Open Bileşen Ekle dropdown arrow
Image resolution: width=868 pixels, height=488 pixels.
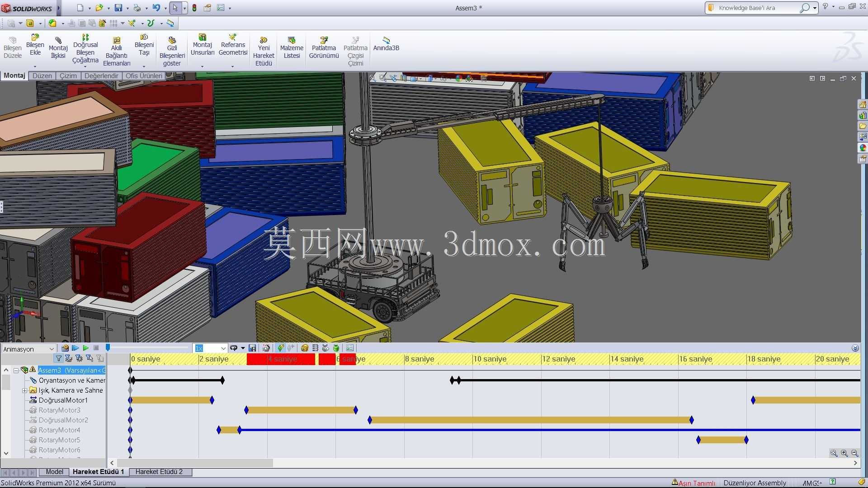pyautogui.click(x=35, y=66)
